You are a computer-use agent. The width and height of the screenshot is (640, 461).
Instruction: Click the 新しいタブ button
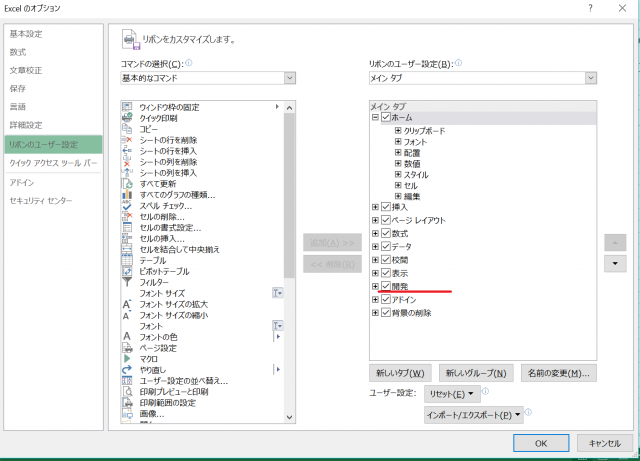pyautogui.click(x=401, y=373)
